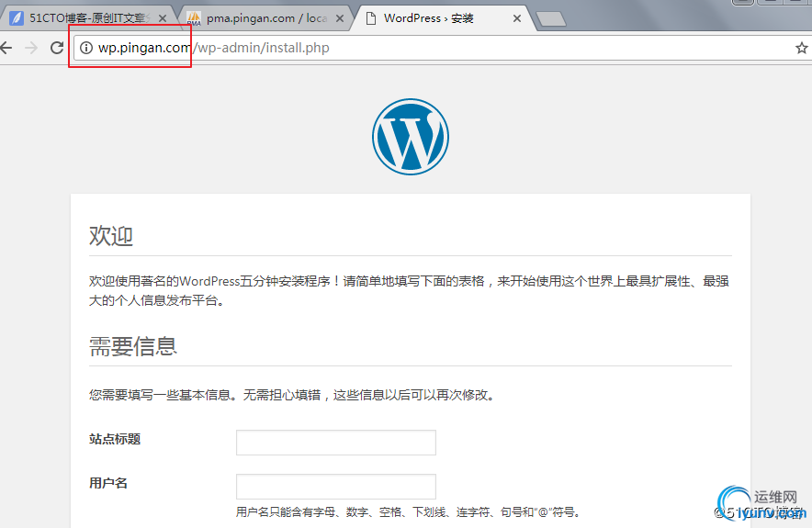Image resolution: width=812 pixels, height=528 pixels.
Task: Click the 用户名 label
Action: click(x=108, y=483)
